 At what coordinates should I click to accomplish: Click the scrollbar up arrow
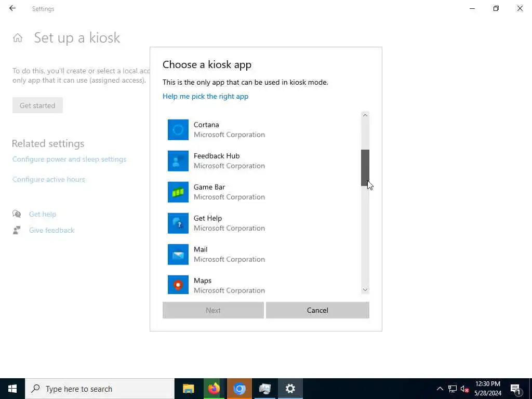coord(365,115)
